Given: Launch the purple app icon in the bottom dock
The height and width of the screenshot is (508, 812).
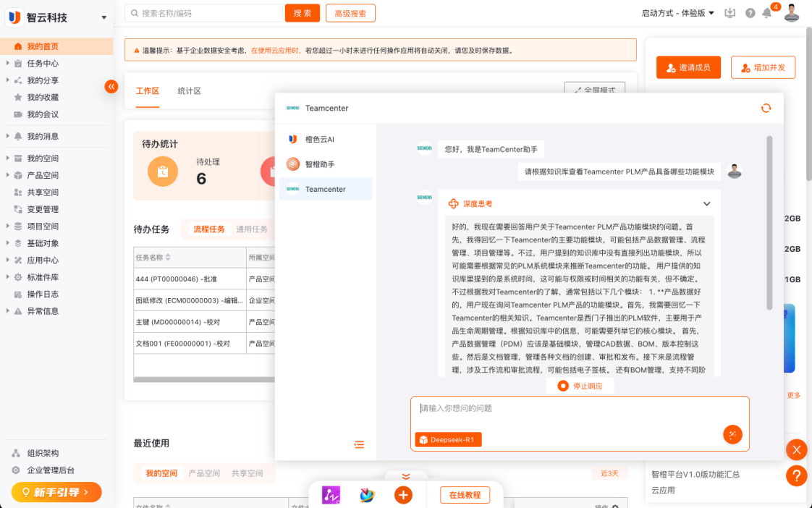Looking at the screenshot, I should click(x=331, y=495).
